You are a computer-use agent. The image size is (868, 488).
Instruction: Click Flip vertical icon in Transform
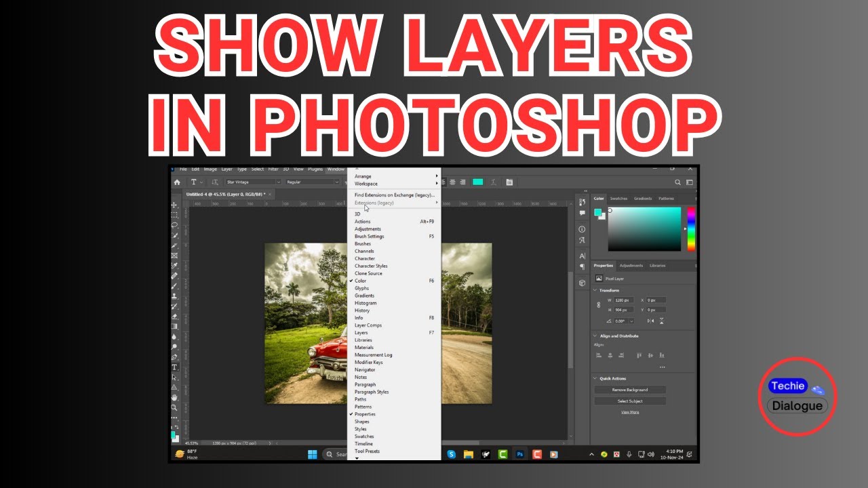coord(662,321)
